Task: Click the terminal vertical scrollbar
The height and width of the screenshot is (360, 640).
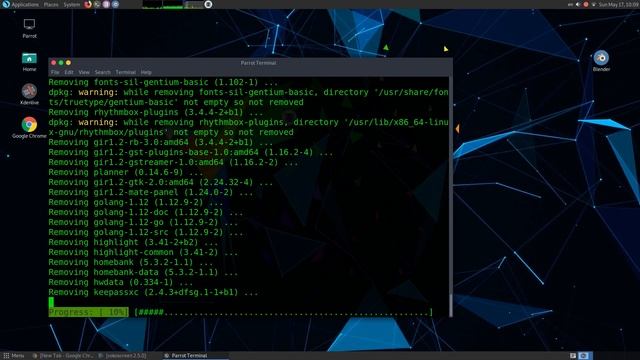Action: 451,196
